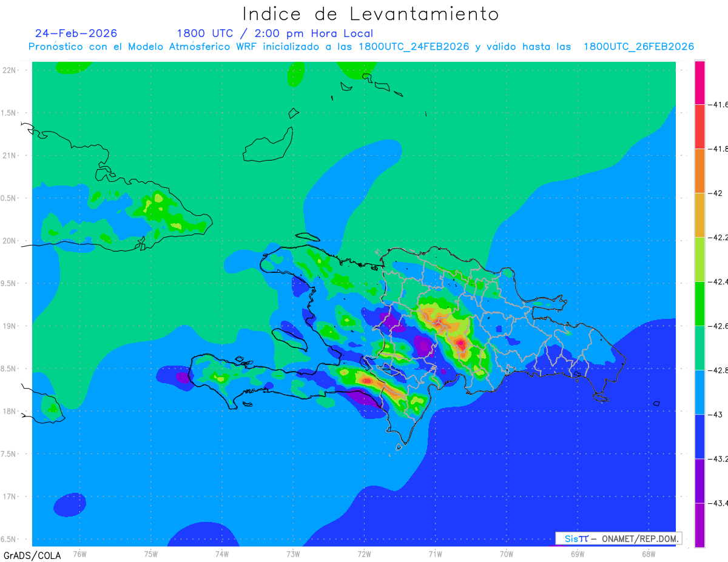Click the '-42.6' colorbar value
Image resolution: width=728 pixels, height=562 pixels.
(x=718, y=326)
